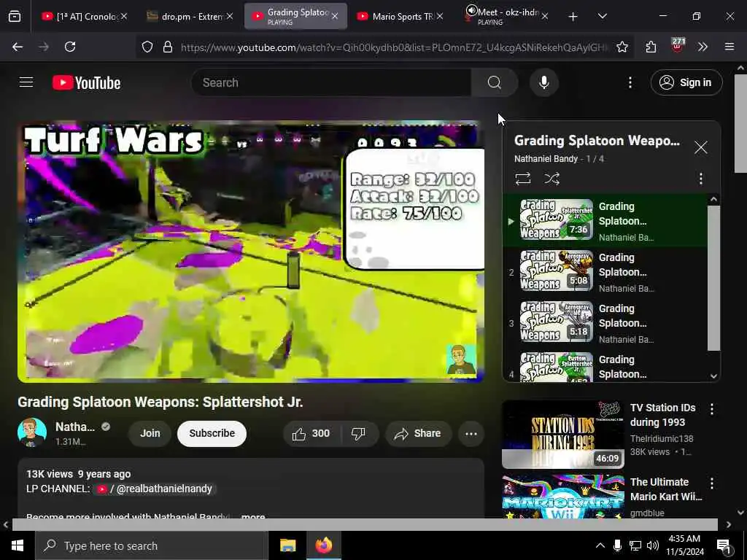
Task: Mute the Meet tab audio icon
Action: 471,10
